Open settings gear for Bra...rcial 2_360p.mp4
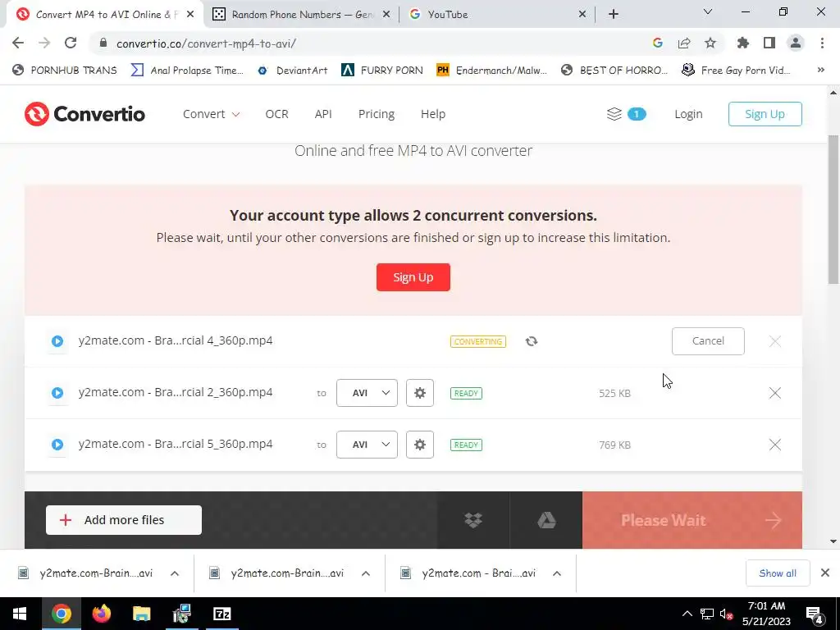The image size is (840, 630). 419,393
